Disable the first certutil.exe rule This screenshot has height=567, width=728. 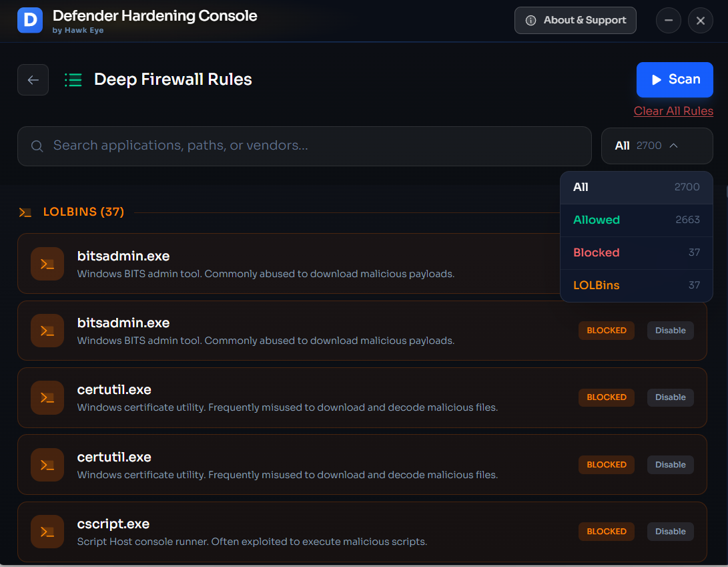point(671,397)
